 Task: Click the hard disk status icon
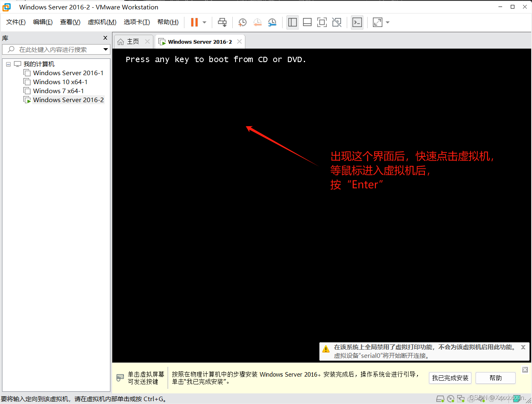tap(440, 399)
